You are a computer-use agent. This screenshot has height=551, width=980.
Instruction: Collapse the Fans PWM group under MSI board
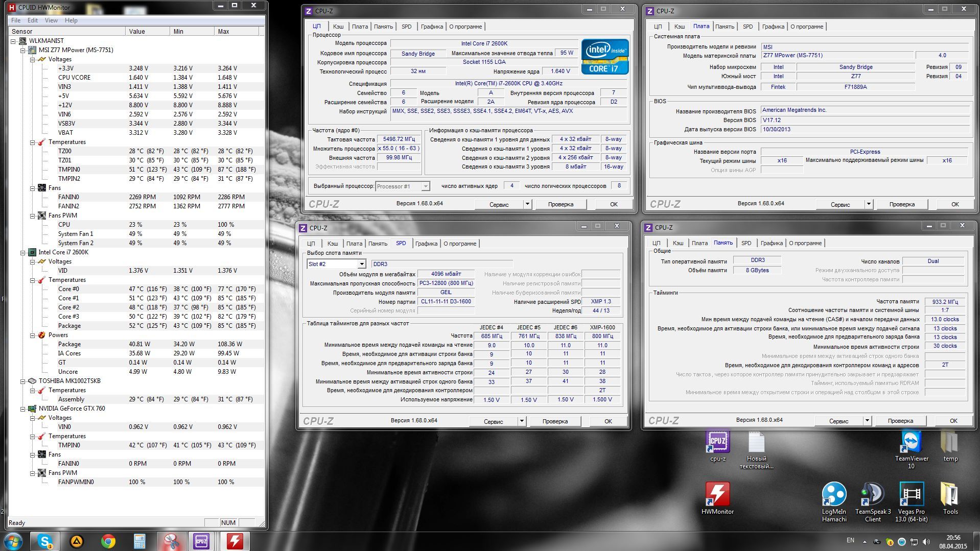click(x=33, y=215)
